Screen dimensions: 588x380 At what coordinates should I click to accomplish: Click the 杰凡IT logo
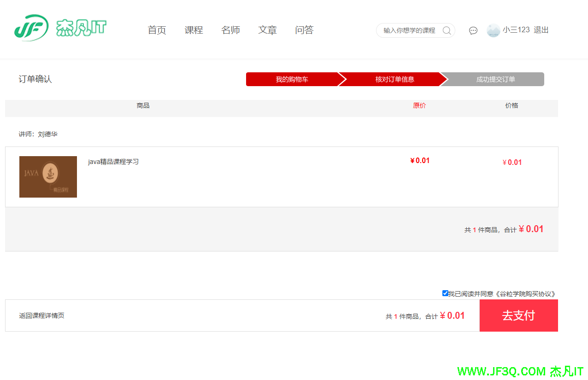[60, 28]
